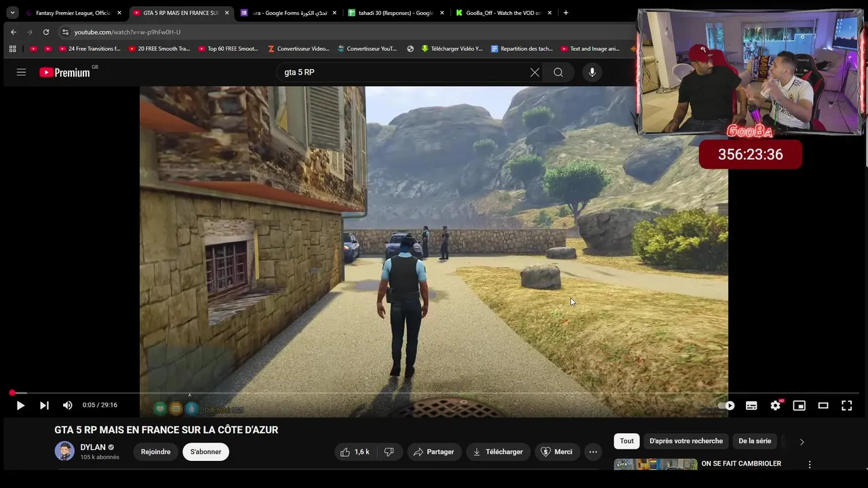Show more filter chips arrow
Image resolution: width=868 pixels, height=488 pixels.
tap(802, 441)
